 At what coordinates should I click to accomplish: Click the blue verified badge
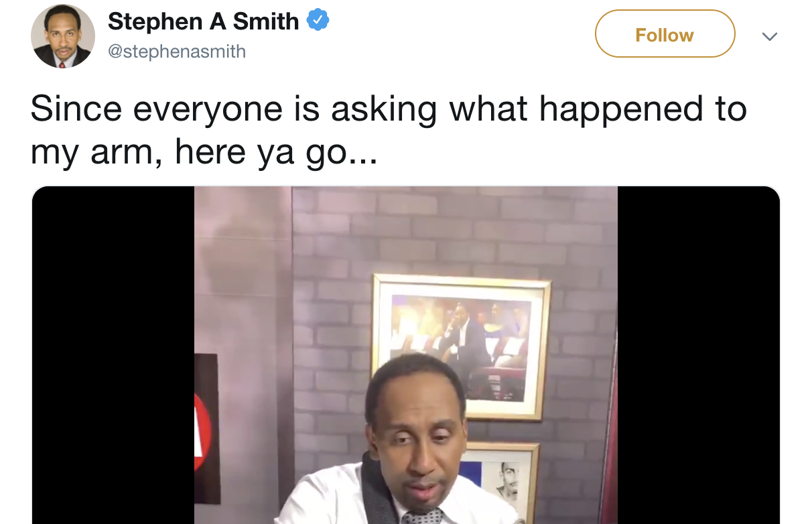pyautogui.click(x=318, y=21)
